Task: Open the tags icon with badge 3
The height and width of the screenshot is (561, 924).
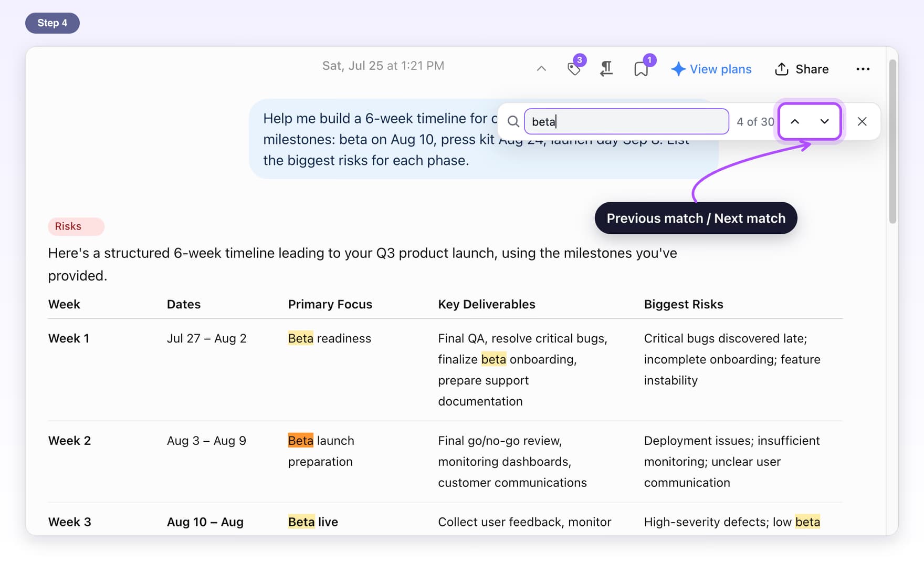Action: pyautogui.click(x=574, y=69)
